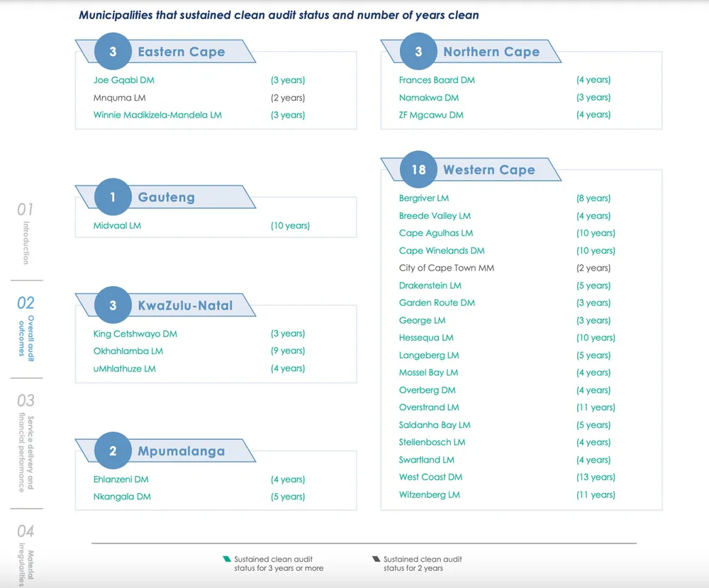Select the Okhahlamba LM entry
The width and height of the screenshot is (709, 588).
pyautogui.click(x=128, y=351)
